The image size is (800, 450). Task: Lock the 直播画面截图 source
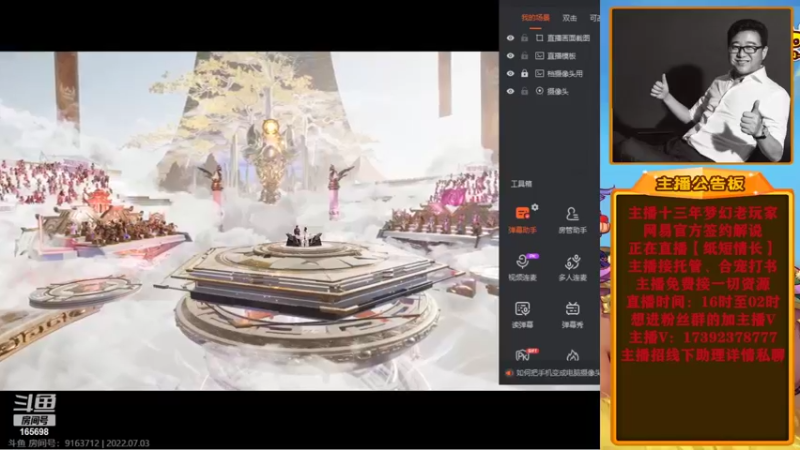(x=524, y=38)
